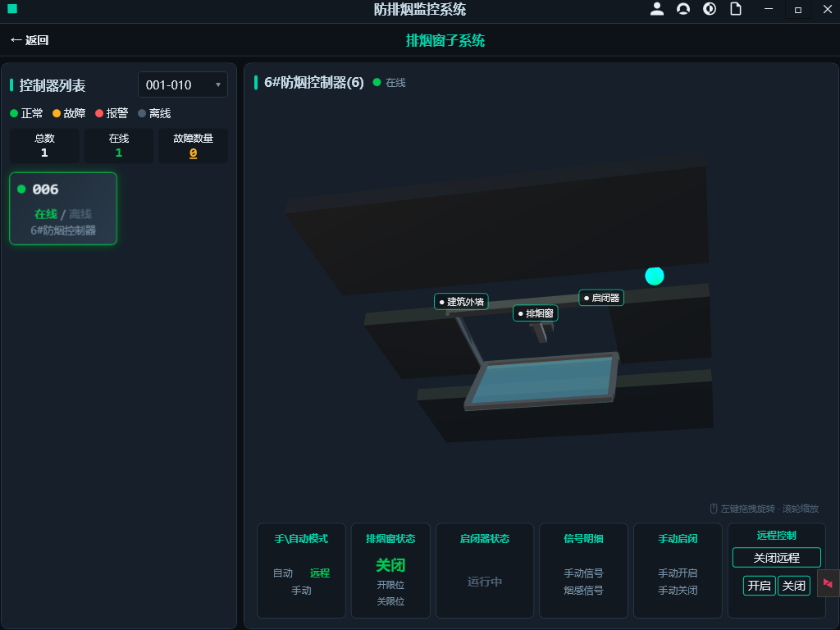Select the 启闭器 label in the 3D scene
This screenshot has width=840, height=630.
[601, 298]
